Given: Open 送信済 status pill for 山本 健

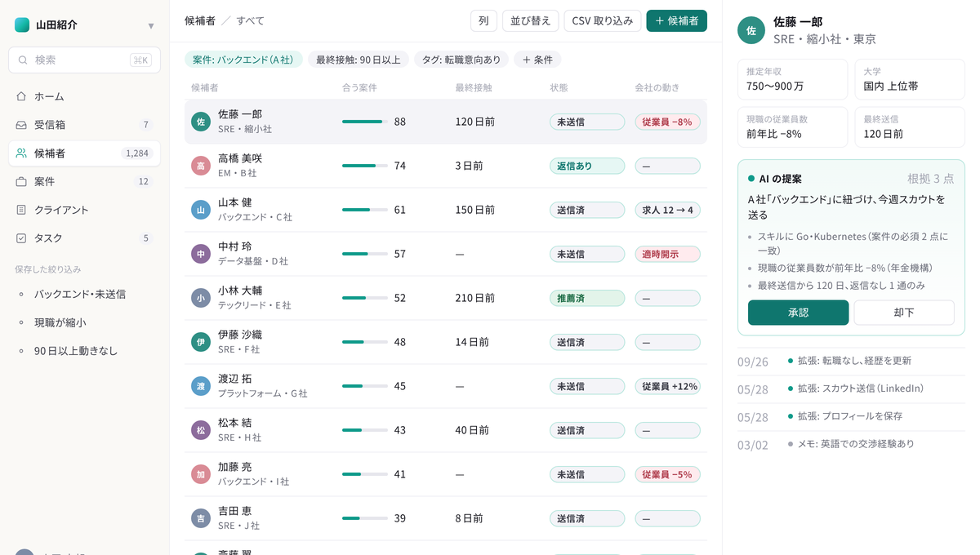Looking at the screenshot, I should tap(587, 210).
